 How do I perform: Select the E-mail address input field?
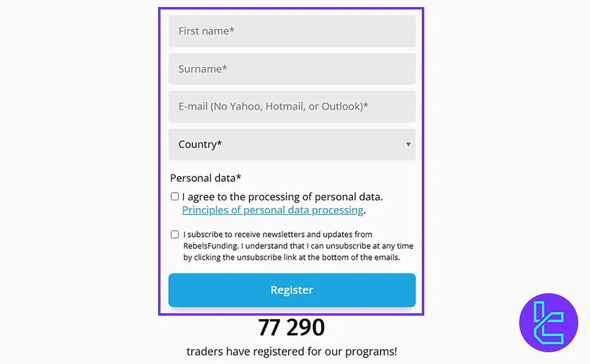point(291,107)
